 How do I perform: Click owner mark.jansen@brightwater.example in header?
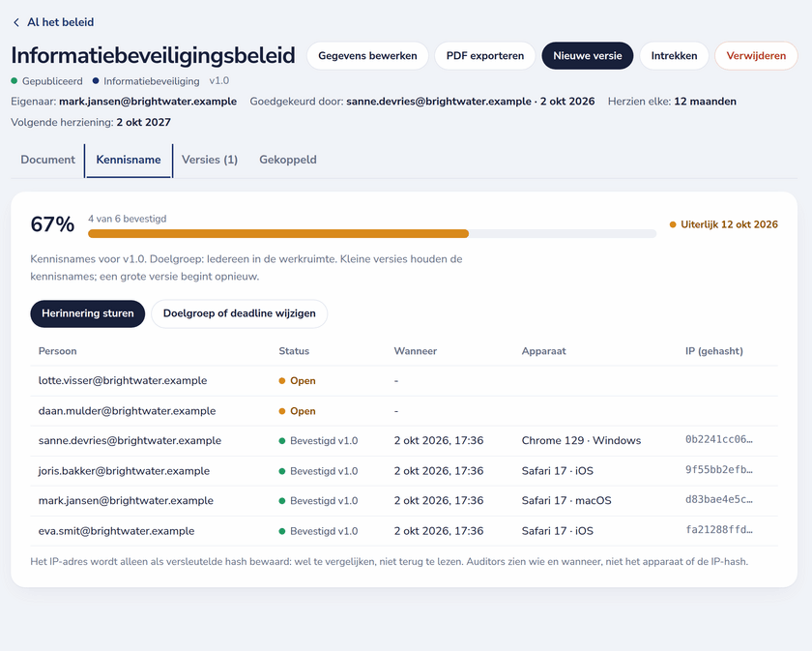(148, 102)
